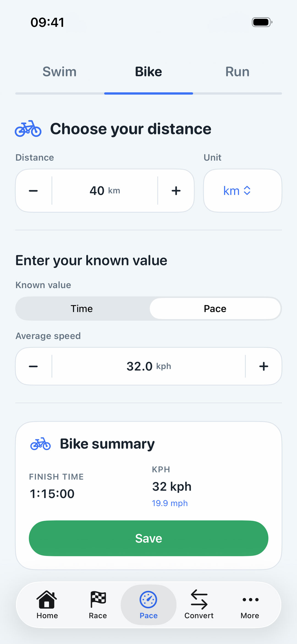Switch to the Swim tab
Screen dimensions: 297x644
59,72
